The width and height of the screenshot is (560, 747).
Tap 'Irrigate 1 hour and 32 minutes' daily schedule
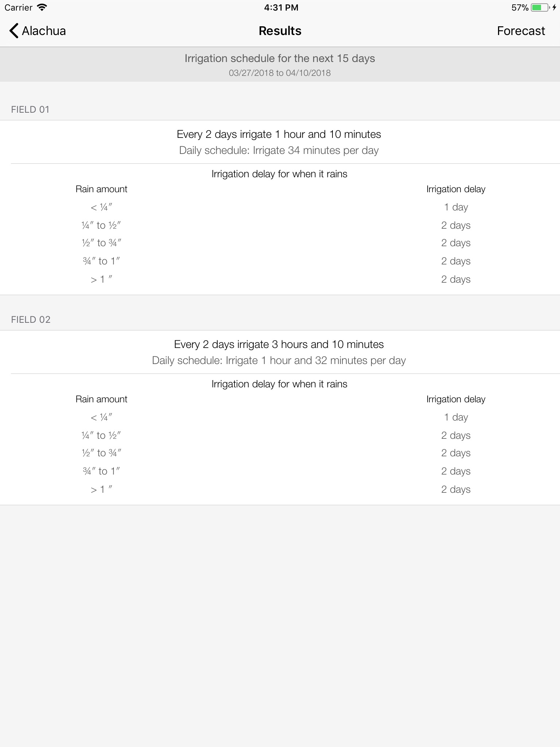(279, 360)
